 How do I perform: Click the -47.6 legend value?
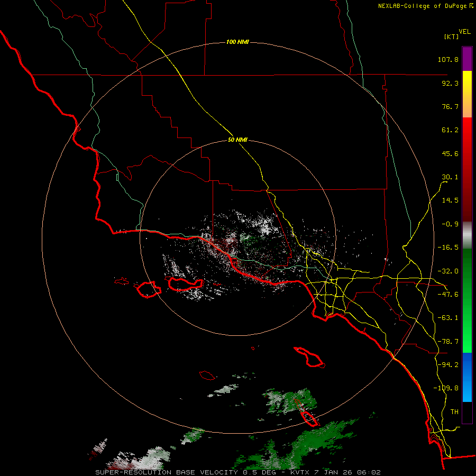click(x=448, y=295)
